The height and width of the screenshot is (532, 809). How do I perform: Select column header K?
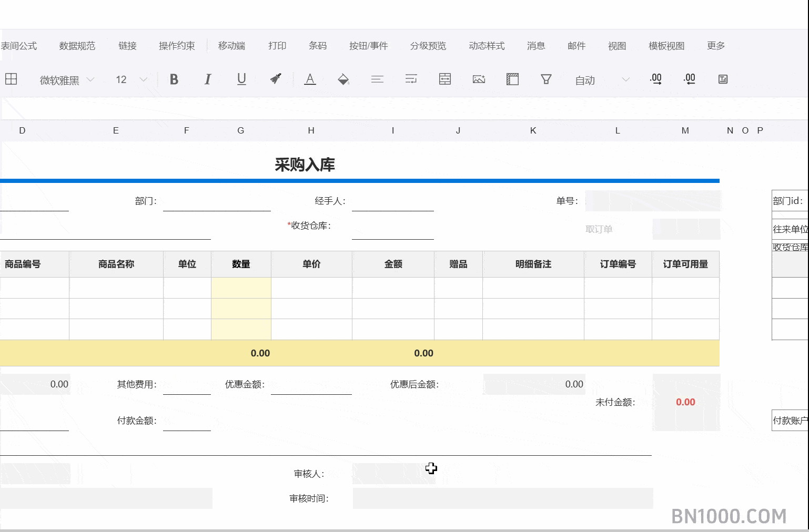click(x=533, y=130)
